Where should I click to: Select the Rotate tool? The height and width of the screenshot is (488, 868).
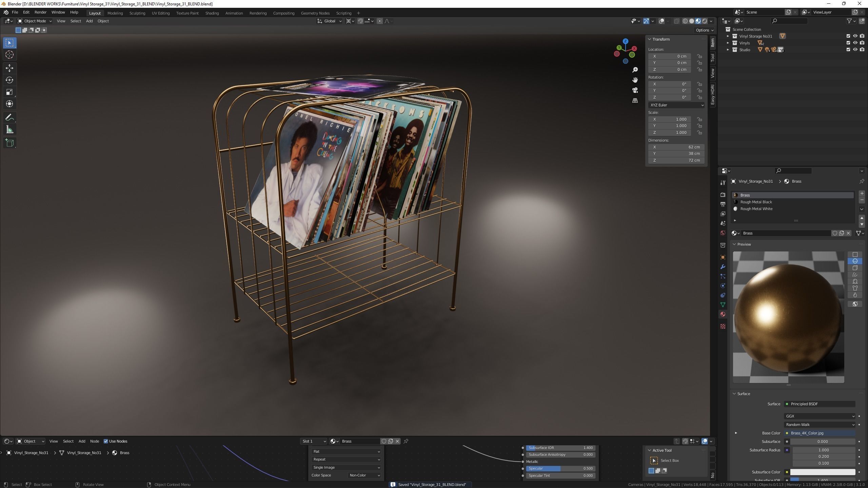tap(9, 80)
